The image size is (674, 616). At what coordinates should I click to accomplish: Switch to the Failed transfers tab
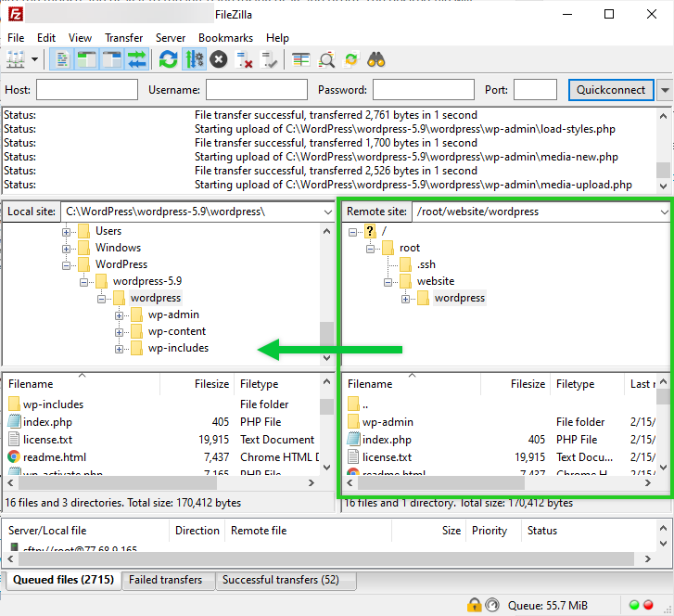tap(165, 580)
